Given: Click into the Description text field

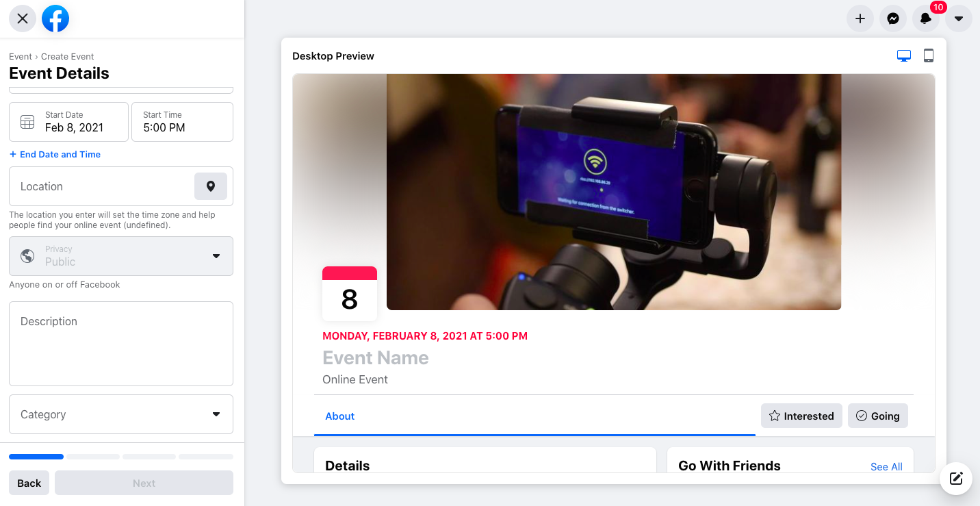Looking at the screenshot, I should pyautogui.click(x=121, y=344).
